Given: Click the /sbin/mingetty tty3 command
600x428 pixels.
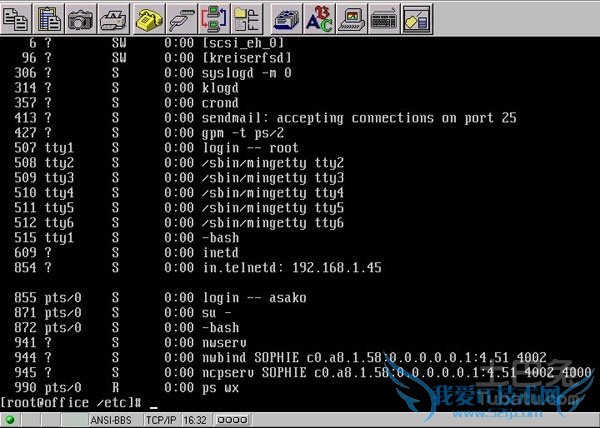Looking at the screenshot, I should click(x=273, y=178).
